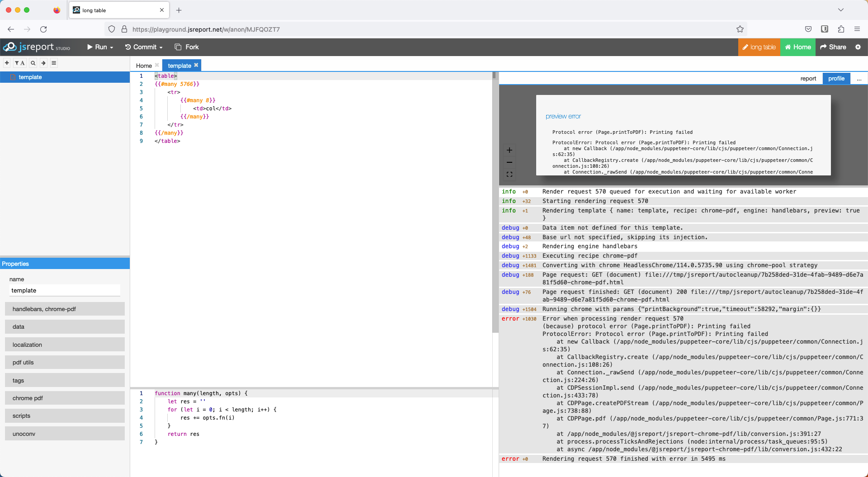Open the Run dropdown menu
This screenshot has height=477, width=868.
99,47
